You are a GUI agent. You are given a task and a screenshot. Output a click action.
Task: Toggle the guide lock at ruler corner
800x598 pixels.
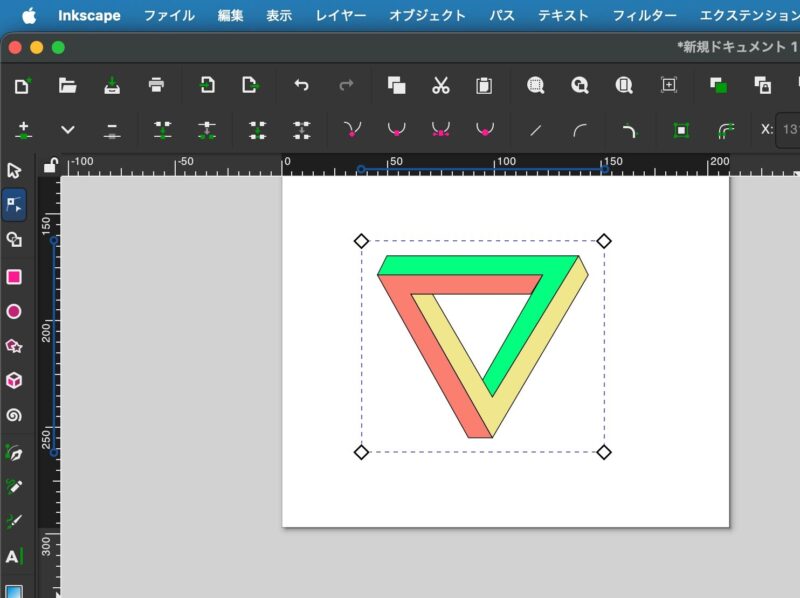pyautogui.click(x=50, y=166)
